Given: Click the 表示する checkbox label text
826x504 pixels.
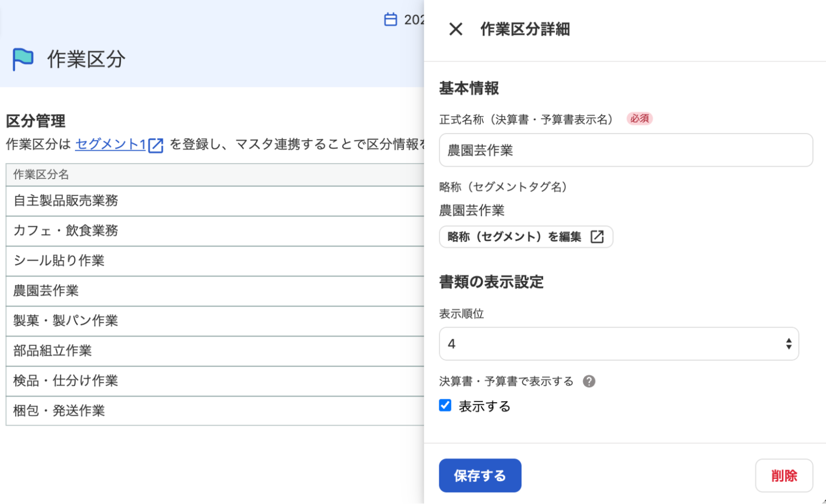Looking at the screenshot, I should [x=484, y=406].
